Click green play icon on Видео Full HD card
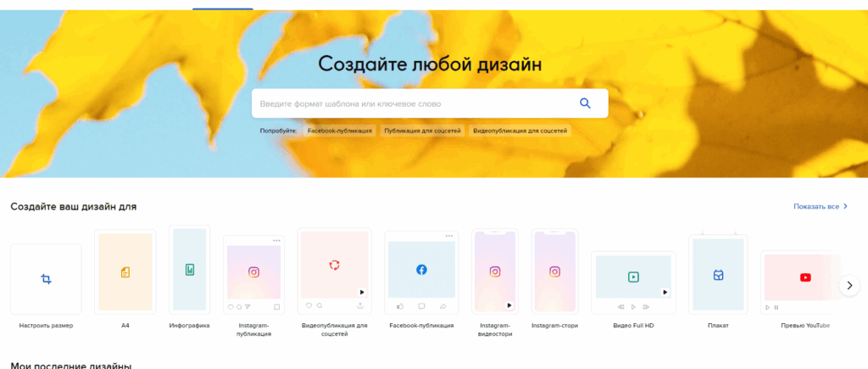 pyautogui.click(x=633, y=277)
